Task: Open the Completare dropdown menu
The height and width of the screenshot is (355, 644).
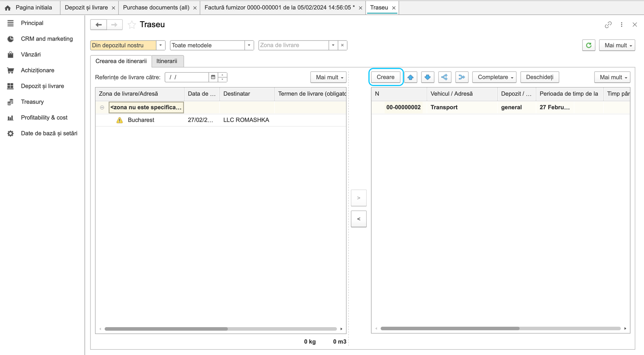Action: click(494, 77)
